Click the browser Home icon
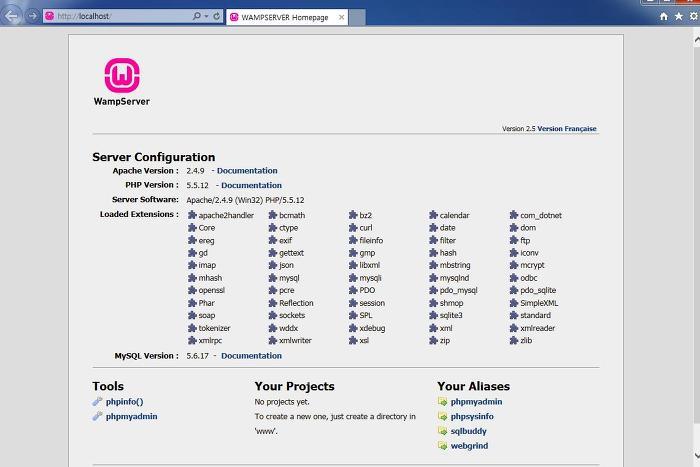Viewport: 700px width, 467px height. pos(664,17)
